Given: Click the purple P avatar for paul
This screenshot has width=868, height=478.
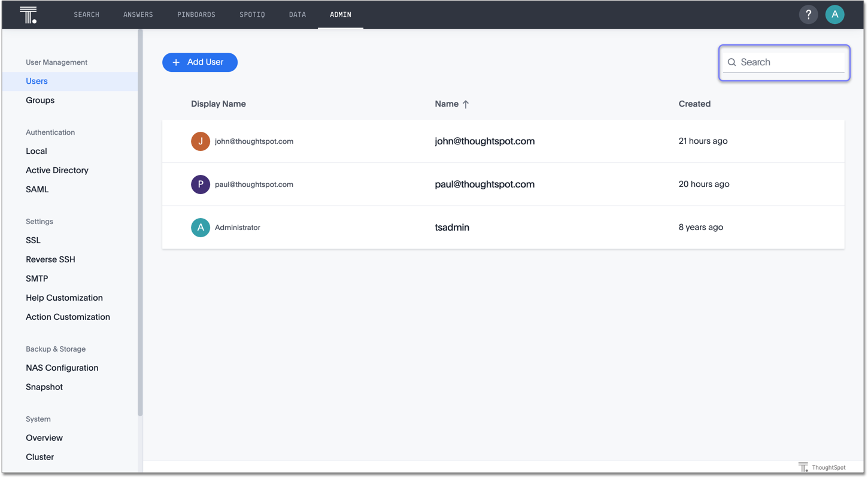Looking at the screenshot, I should click(201, 184).
